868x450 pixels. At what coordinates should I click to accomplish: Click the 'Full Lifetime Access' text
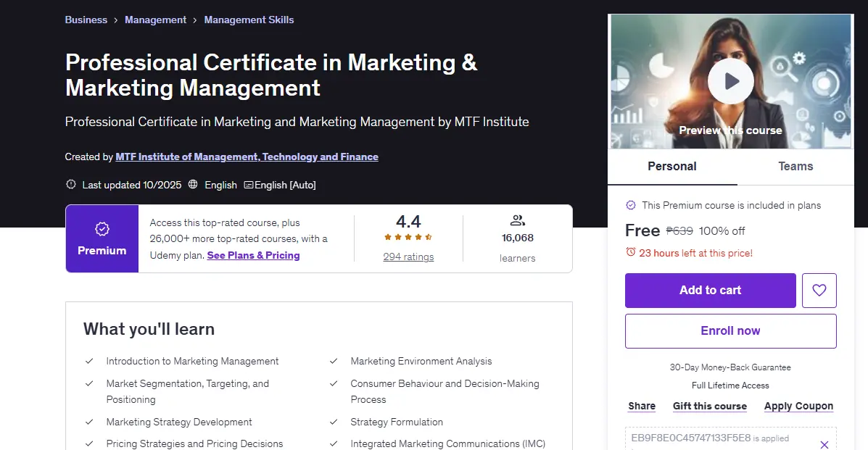pos(730,386)
